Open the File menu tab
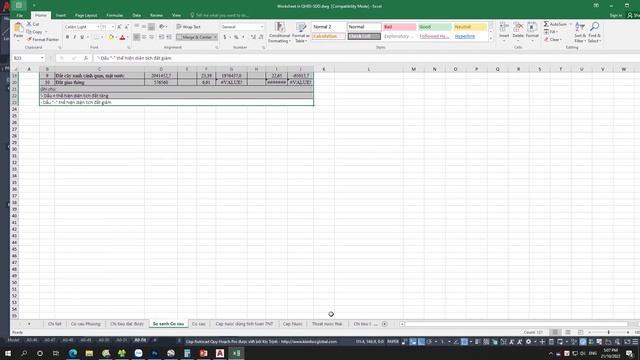Image resolution: width=640 pixels, height=360 pixels. tap(19, 15)
